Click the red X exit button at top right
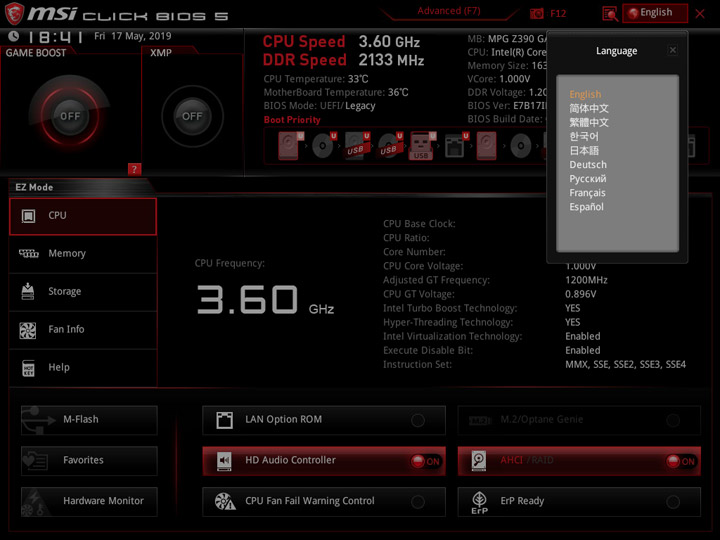The width and height of the screenshot is (720, 540). click(700, 14)
